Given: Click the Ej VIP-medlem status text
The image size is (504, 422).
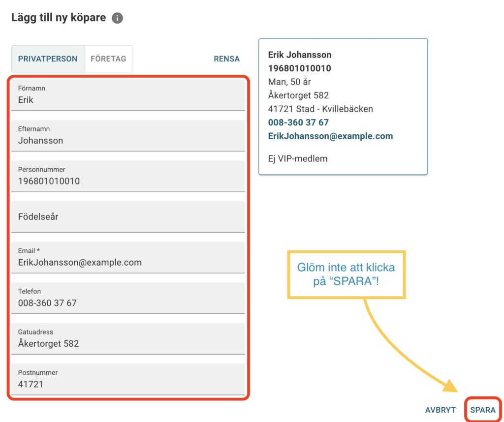Looking at the screenshot, I should click(x=298, y=158).
